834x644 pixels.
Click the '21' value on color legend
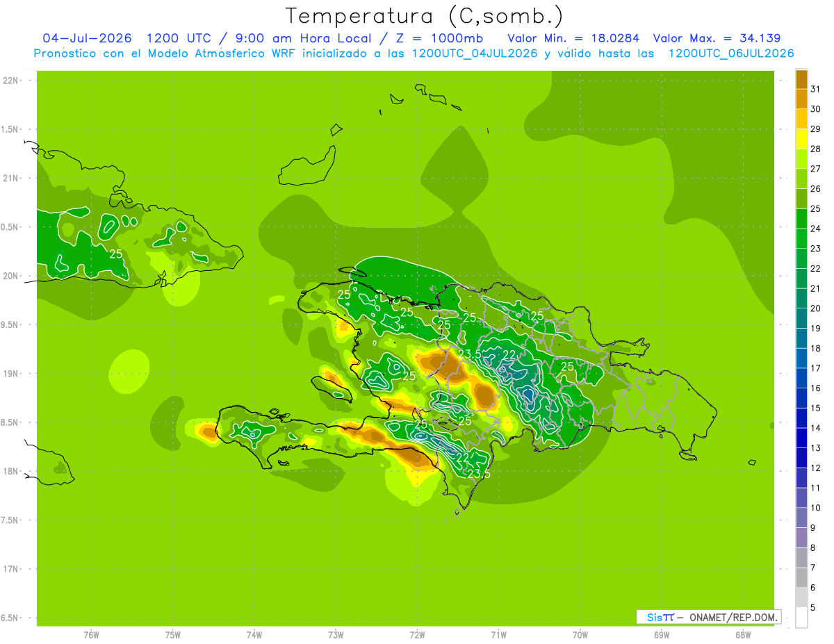tap(816, 288)
